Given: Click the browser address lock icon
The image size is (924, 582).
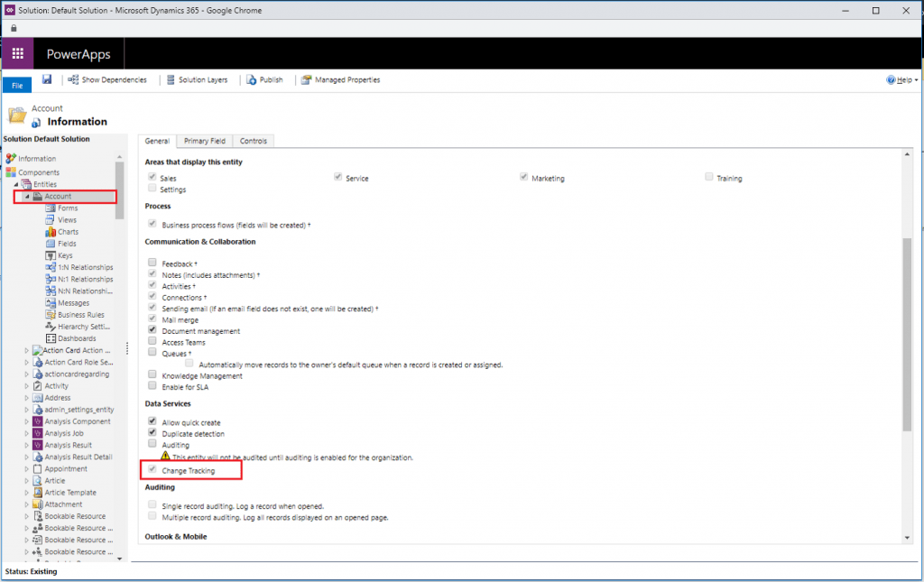Looking at the screenshot, I should [14, 28].
